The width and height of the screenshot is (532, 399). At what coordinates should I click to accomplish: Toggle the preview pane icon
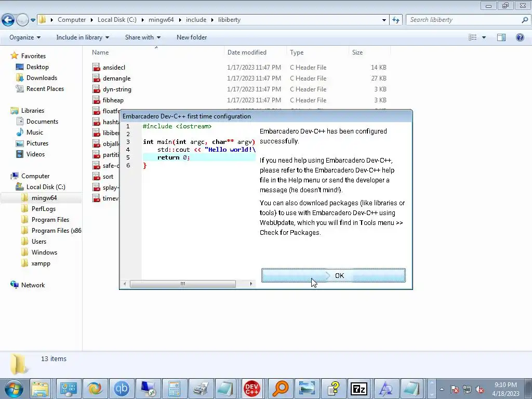click(x=501, y=37)
